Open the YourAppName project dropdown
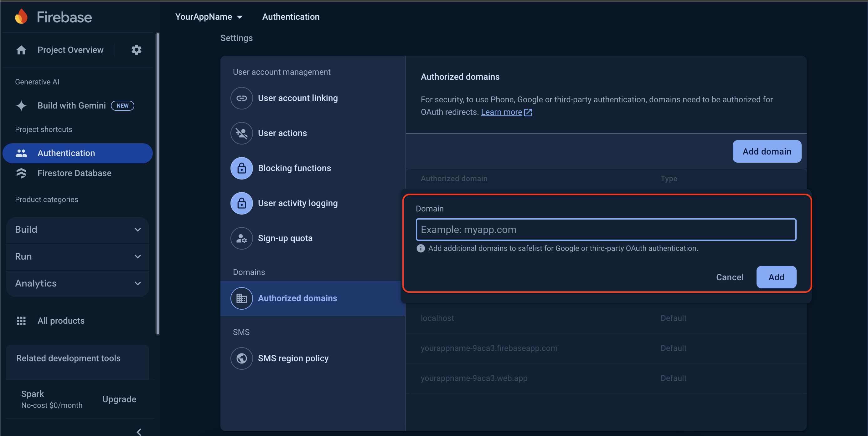The width and height of the screenshot is (868, 436). pos(209,17)
